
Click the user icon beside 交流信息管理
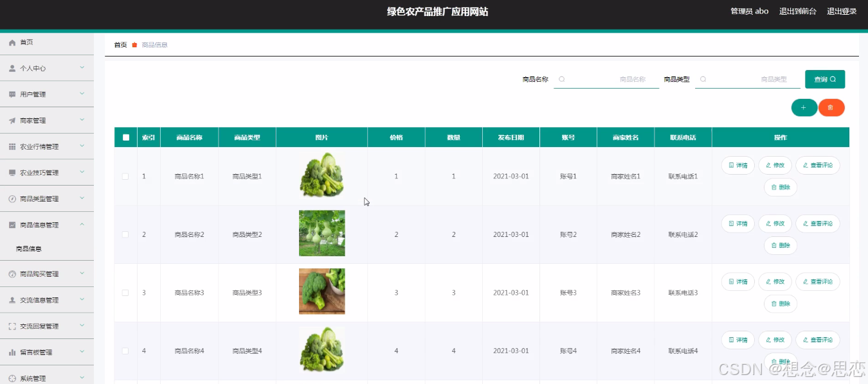coord(12,300)
